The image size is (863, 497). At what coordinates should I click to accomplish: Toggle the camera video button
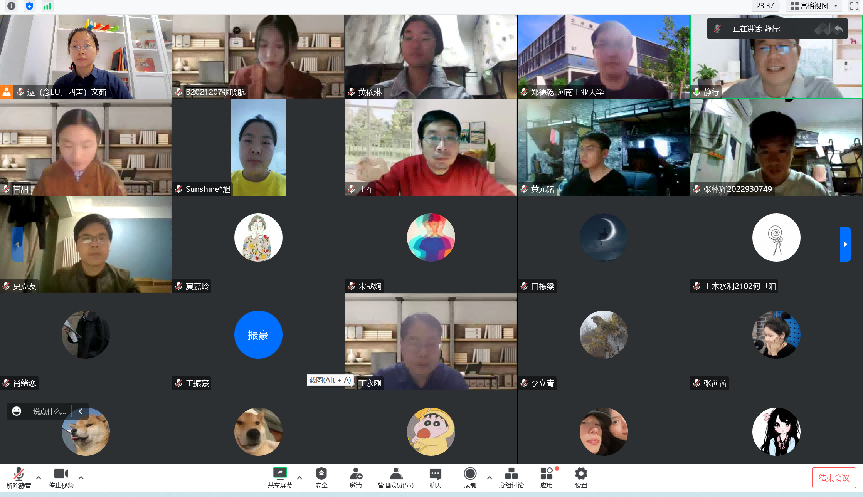(61, 474)
